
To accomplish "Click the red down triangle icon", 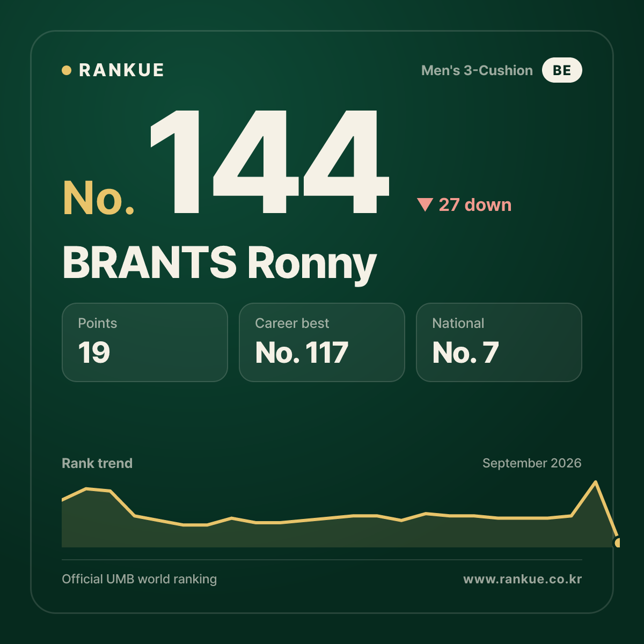I will pos(425,204).
